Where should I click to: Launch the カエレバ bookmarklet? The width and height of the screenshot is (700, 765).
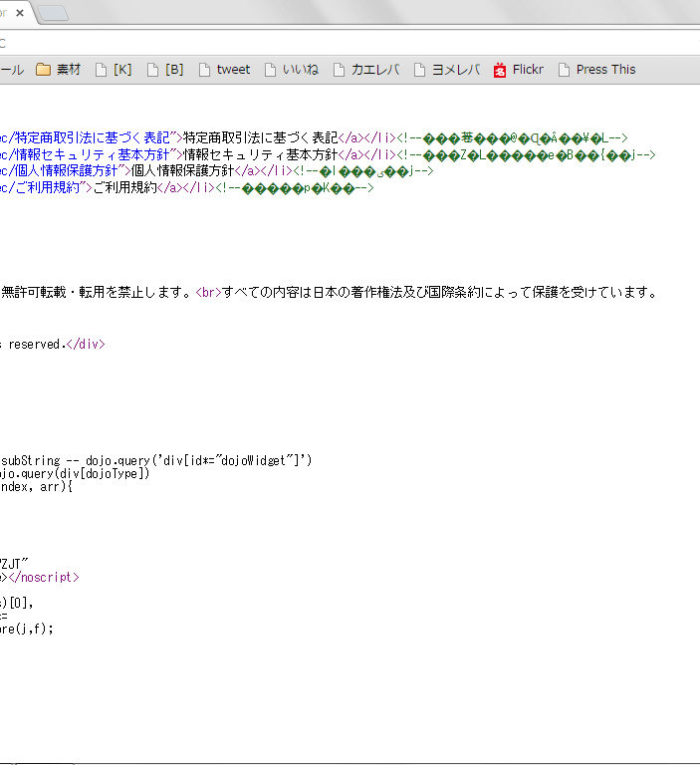pos(365,70)
